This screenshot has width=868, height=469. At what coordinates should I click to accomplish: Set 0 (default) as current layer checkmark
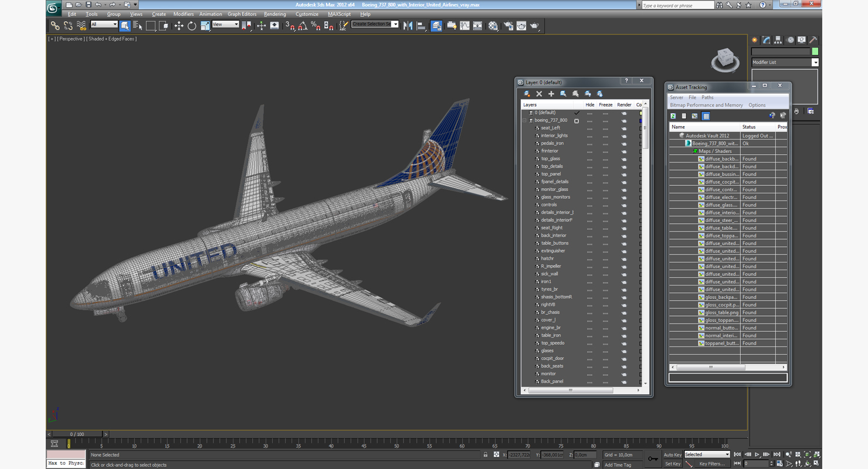coord(577,113)
